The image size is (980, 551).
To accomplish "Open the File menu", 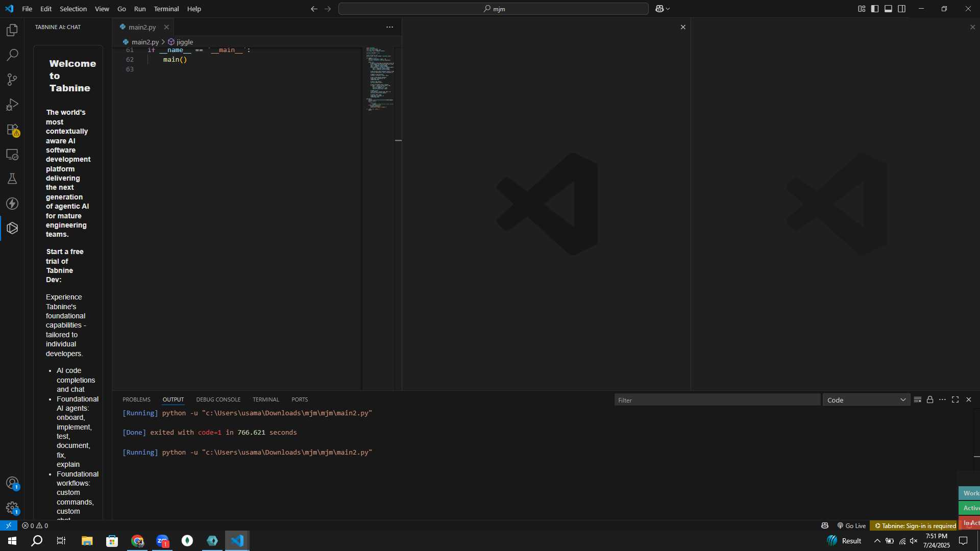I will (27, 9).
